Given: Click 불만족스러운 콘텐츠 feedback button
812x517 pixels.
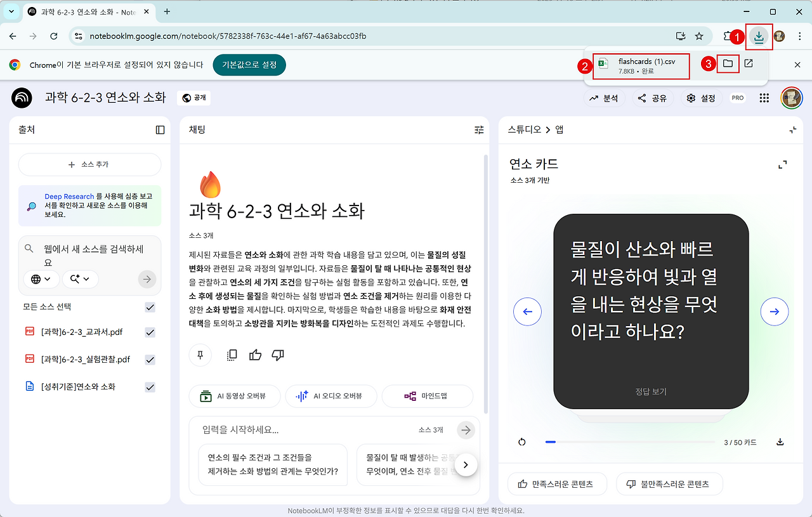Looking at the screenshot, I should pos(669,484).
